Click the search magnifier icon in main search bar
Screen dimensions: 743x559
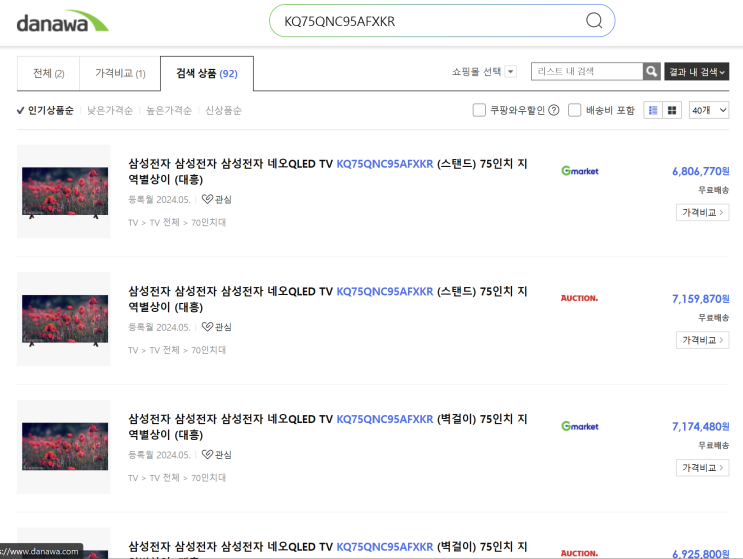pos(594,20)
